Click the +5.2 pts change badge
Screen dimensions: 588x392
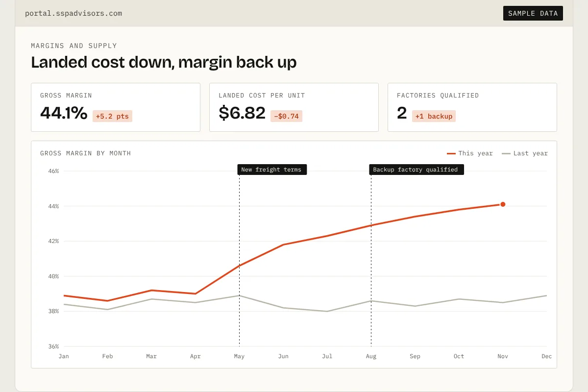pyautogui.click(x=112, y=116)
